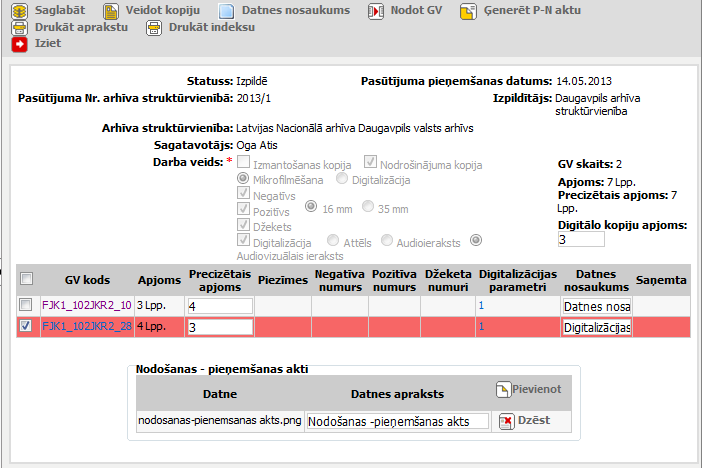The image size is (702, 468).
Task: Click digitalization parameter link in first row
Action: tap(481, 305)
